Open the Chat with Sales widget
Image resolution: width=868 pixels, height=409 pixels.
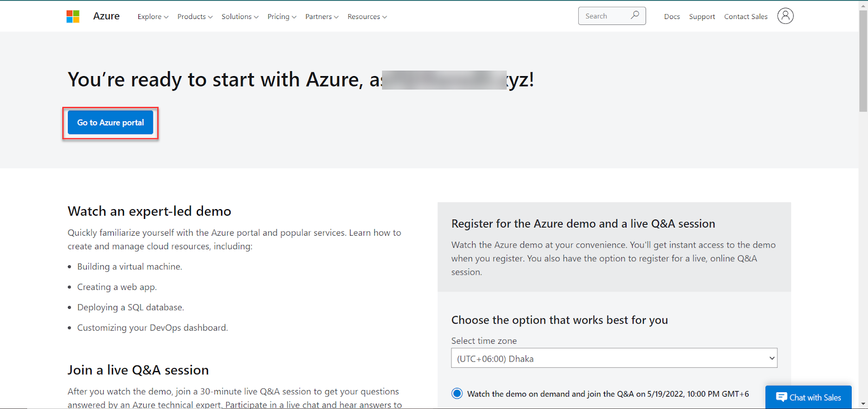point(808,398)
